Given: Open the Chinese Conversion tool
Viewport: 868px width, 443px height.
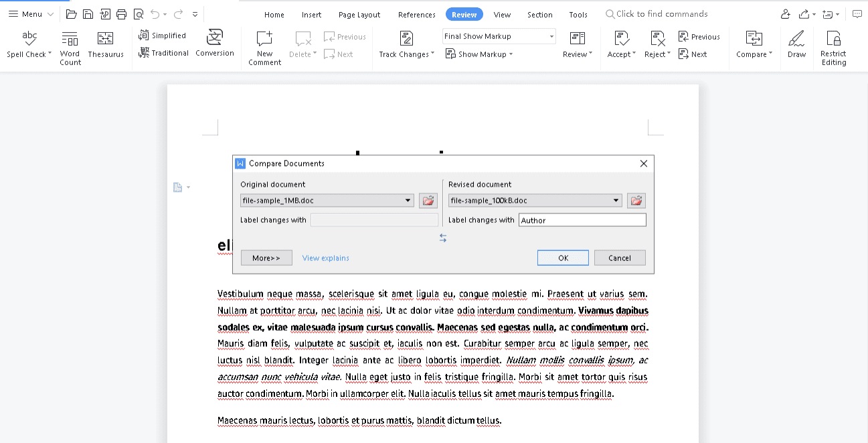Looking at the screenshot, I should (x=215, y=44).
